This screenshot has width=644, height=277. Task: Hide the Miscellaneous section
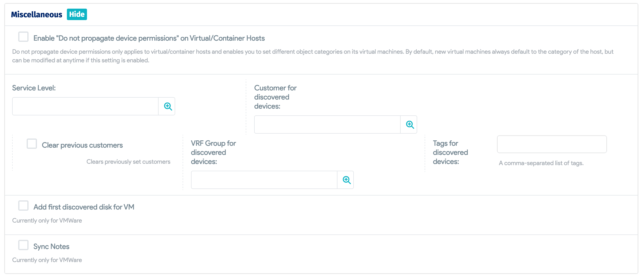77,14
